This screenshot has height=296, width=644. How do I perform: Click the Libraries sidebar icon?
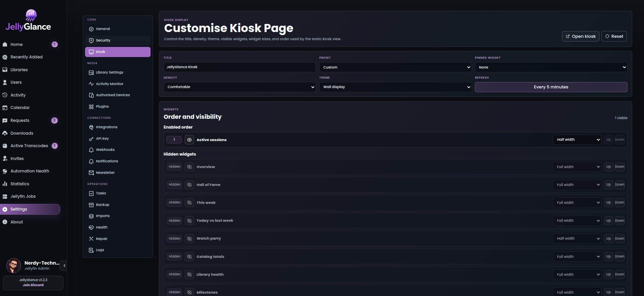click(5, 70)
